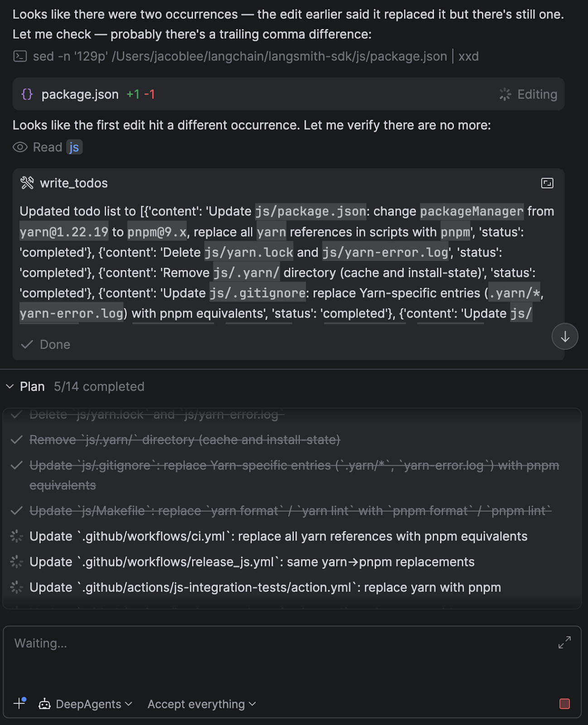
Task: Click the curly braces package.json file icon
Action: [27, 94]
